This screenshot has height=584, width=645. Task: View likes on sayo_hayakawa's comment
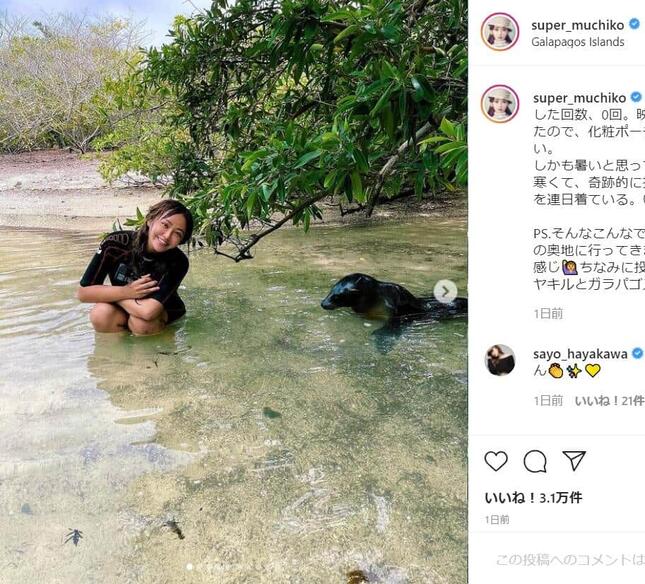(x=609, y=400)
